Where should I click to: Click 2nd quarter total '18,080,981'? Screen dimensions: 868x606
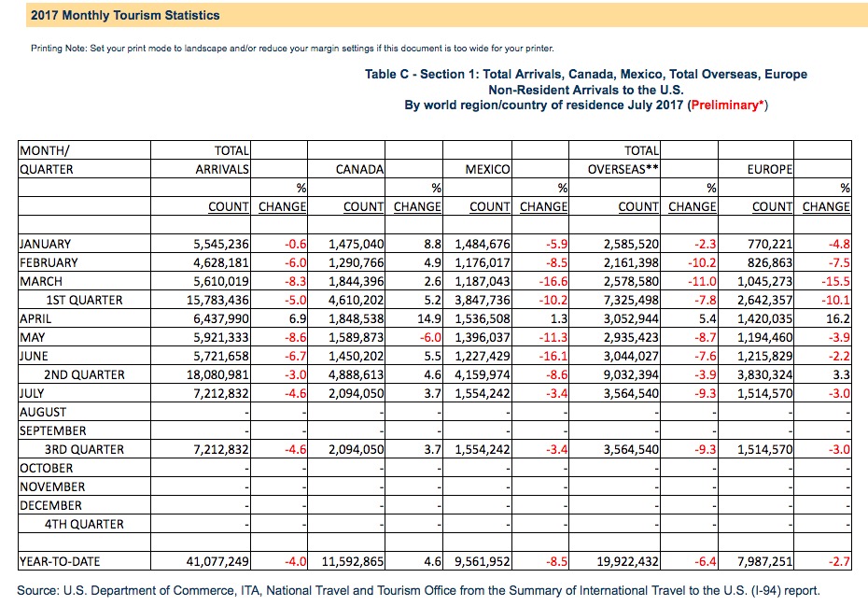coord(218,375)
